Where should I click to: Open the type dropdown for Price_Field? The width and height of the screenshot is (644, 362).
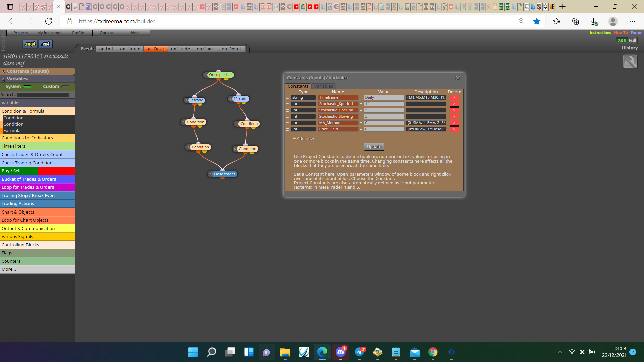click(x=303, y=129)
